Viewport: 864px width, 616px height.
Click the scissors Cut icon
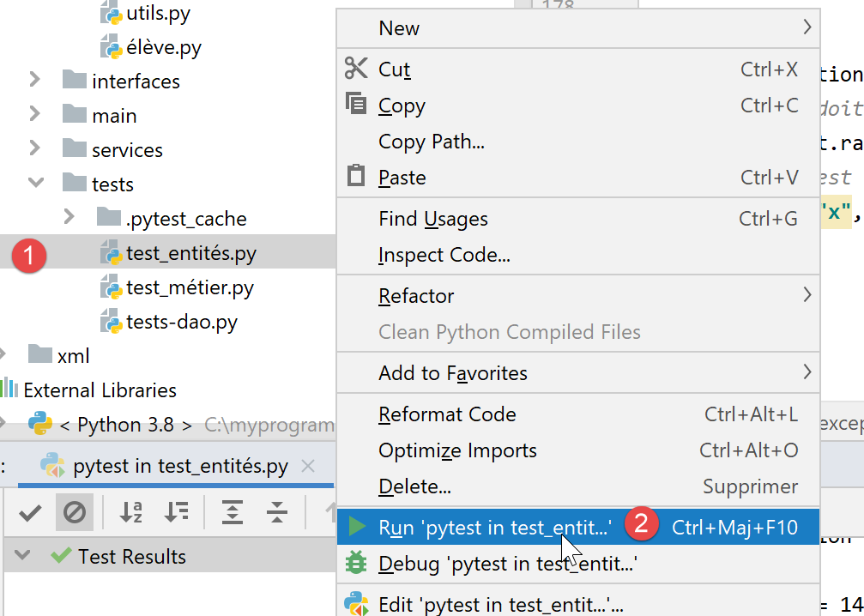pyautogui.click(x=355, y=69)
